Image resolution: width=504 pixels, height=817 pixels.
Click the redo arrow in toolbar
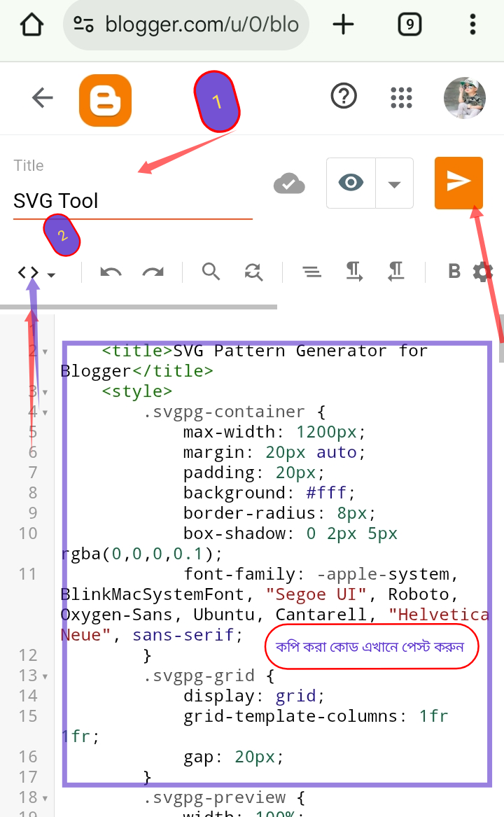point(153,272)
